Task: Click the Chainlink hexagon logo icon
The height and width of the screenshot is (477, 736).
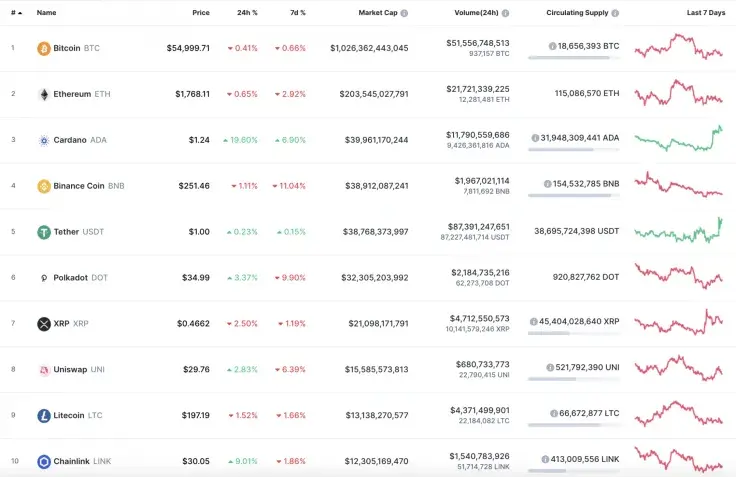Action: point(44,461)
